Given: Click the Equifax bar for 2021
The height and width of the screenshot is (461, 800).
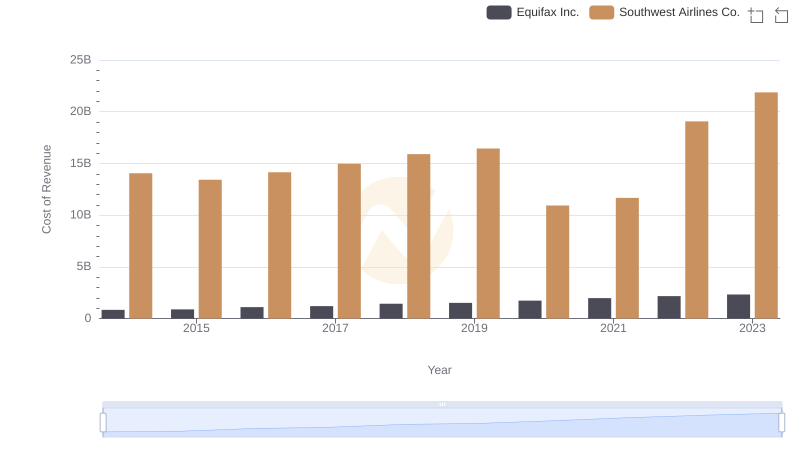Looking at the screenshot, I should (x=599, y=308).
